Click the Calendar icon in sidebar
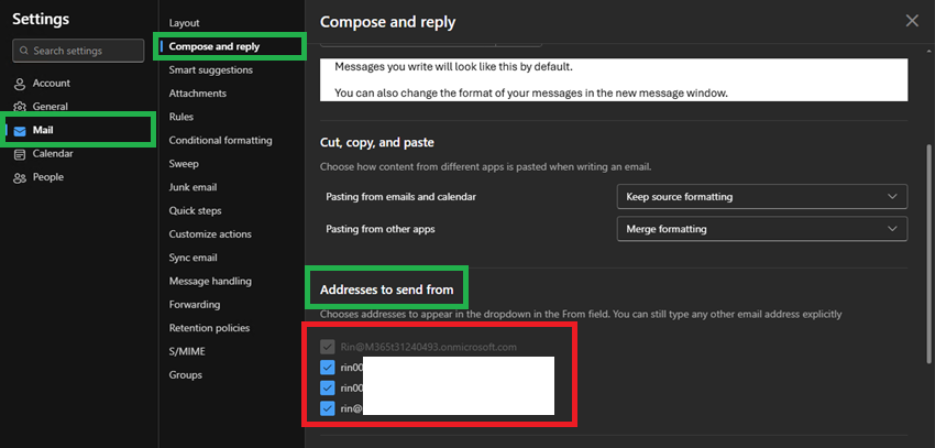936x448 pixels. pos(20,154)
